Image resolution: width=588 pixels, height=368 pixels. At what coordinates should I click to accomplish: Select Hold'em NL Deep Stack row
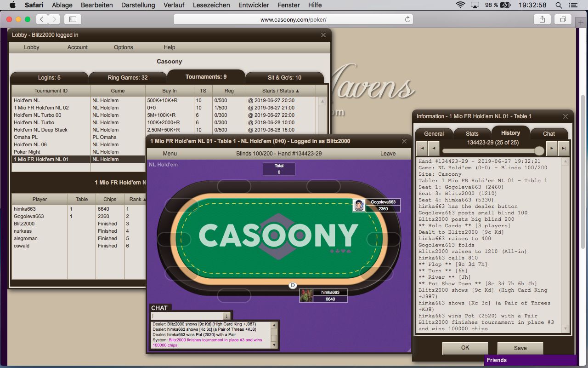point(164,130)
